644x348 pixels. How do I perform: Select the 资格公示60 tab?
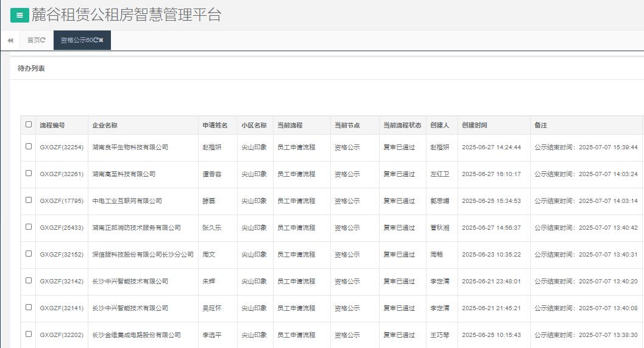76,40
